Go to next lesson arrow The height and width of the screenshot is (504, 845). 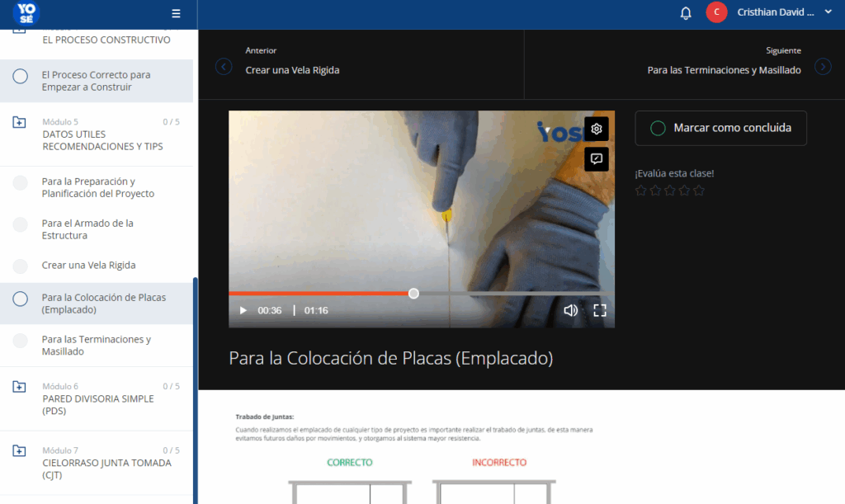click(823, 67)
